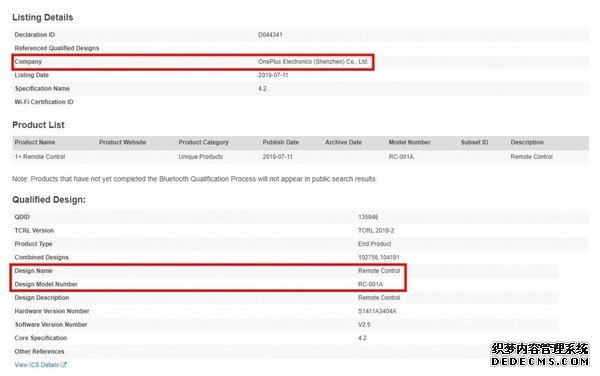The width and height of the screenshot is (600, 376).
Task: Click the Listing Date value 2019-07-11
Action: (273, 75)
